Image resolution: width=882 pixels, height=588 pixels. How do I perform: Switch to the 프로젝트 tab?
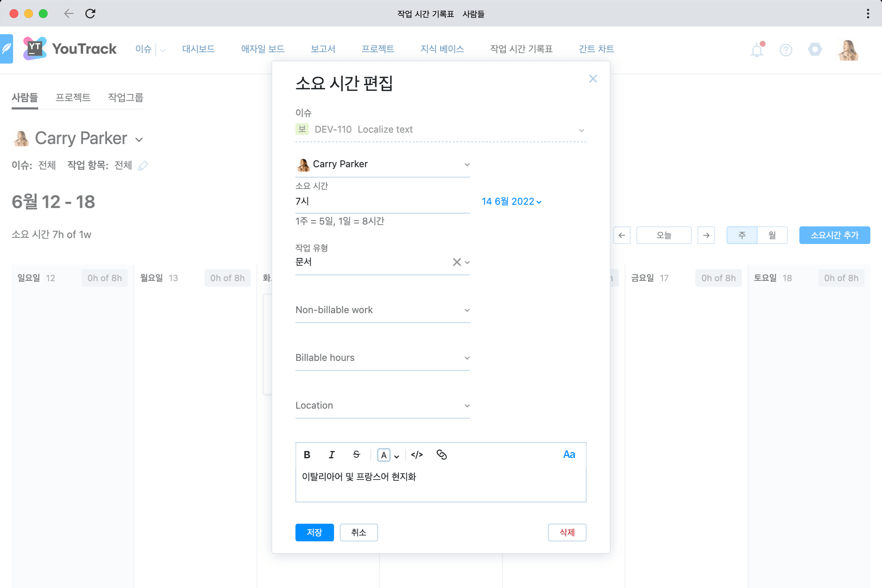coord(73,98)
